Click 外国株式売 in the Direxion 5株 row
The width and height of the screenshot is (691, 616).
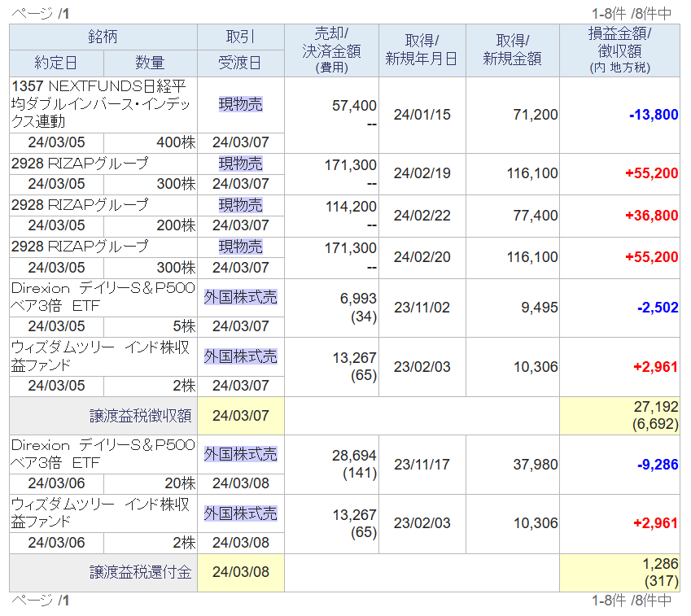click(x=241, y=298)
